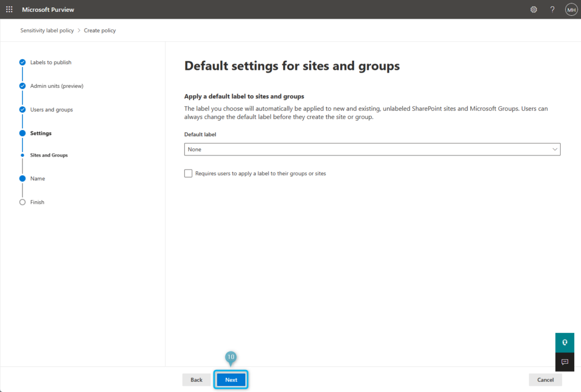Open the Microsoft 365 app launcher
This screenshot has width=581, height=392.
(x=8, y=9)
